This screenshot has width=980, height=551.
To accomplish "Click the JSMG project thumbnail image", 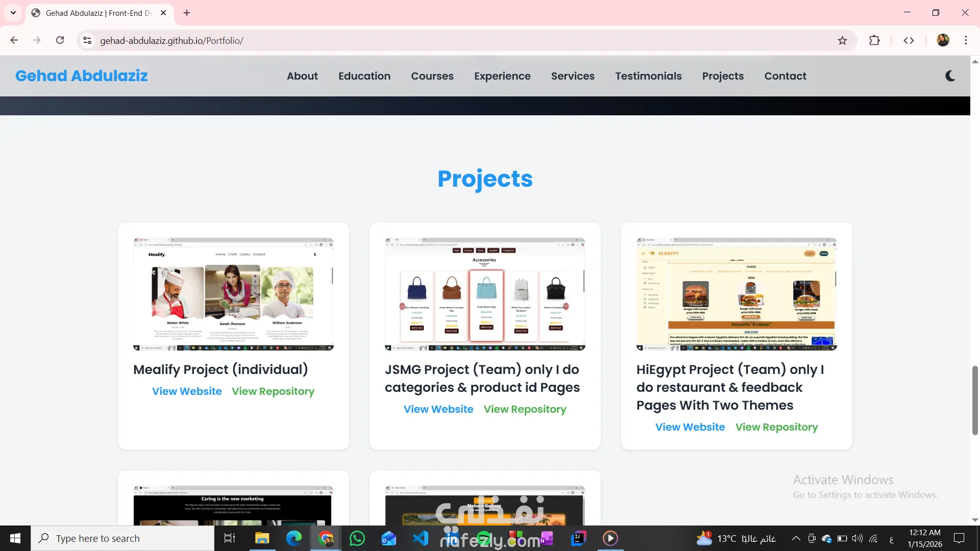I will click(485, 294).
